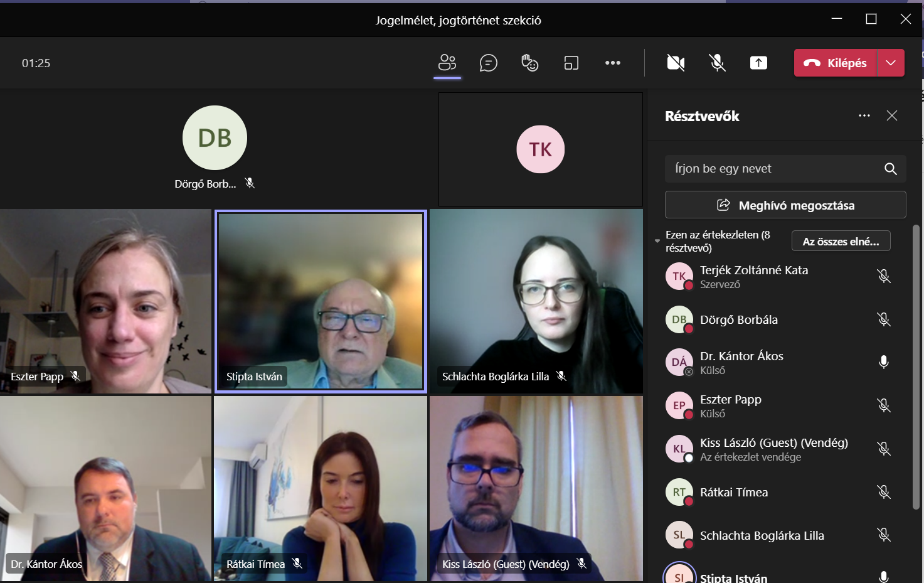Mic icon next to Schlachta Boglárka Lilla in list
The width and height of the screenshot is (924, 583).
(x=884, y=535)
